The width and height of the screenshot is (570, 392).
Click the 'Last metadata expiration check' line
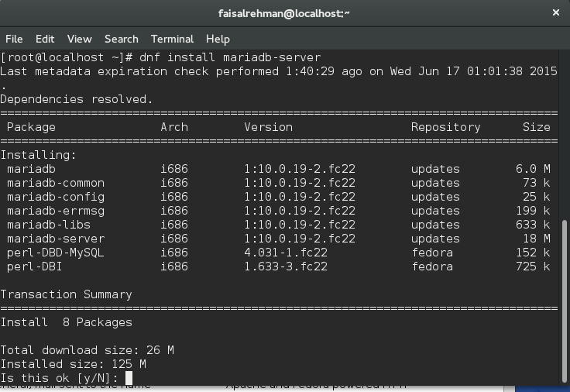[x=279, y=71]
